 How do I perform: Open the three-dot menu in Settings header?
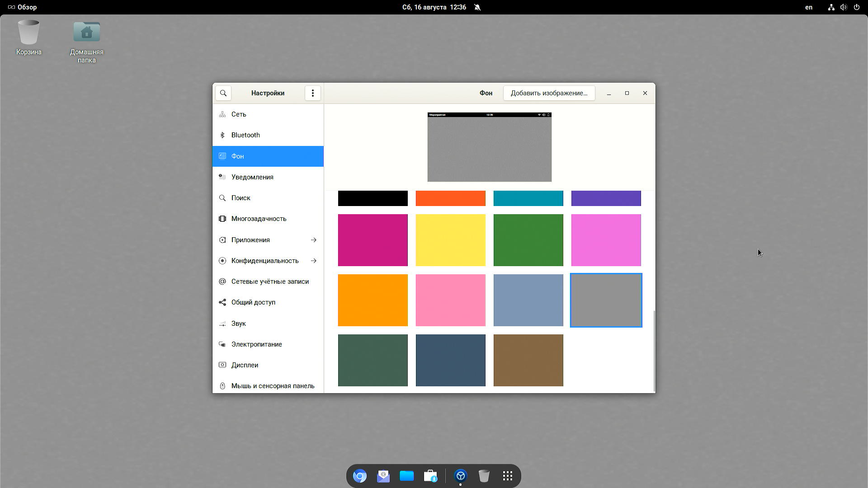click(312, 93)
